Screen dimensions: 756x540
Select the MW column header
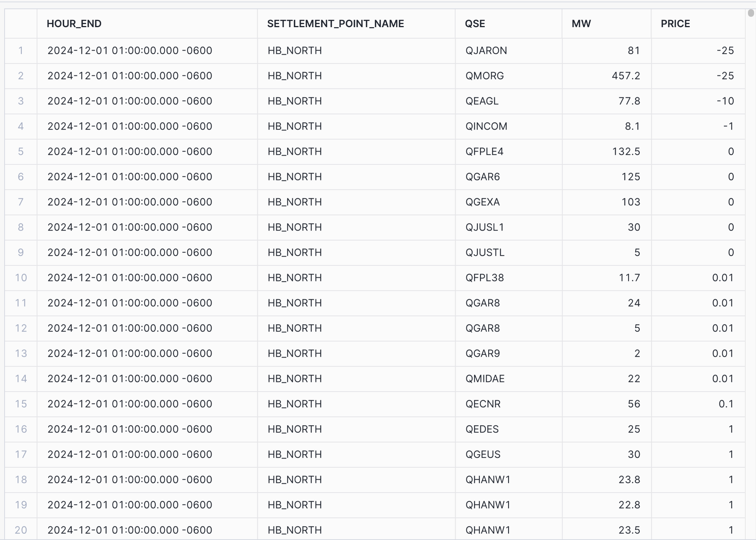581,24
